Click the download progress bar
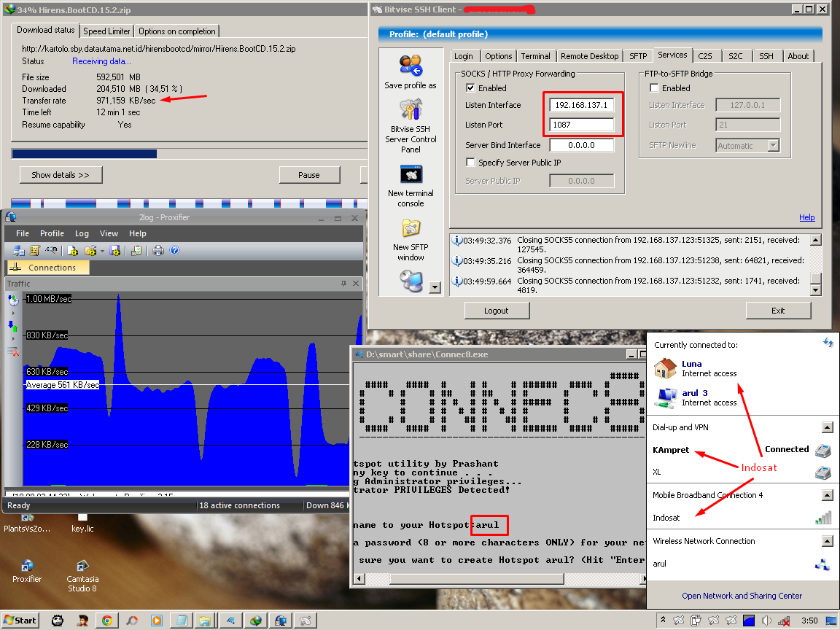 189,154
